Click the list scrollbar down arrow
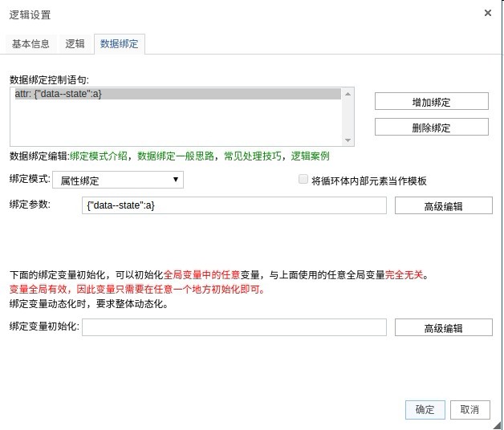504x430 pixels. click(x=348, y=140)
